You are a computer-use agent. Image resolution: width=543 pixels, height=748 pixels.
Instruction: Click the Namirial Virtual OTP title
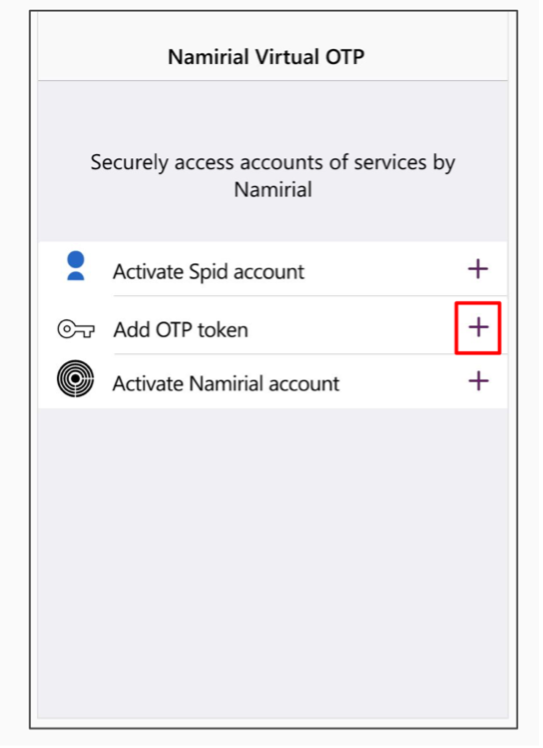pyautogui.click(x=266, y=57)
